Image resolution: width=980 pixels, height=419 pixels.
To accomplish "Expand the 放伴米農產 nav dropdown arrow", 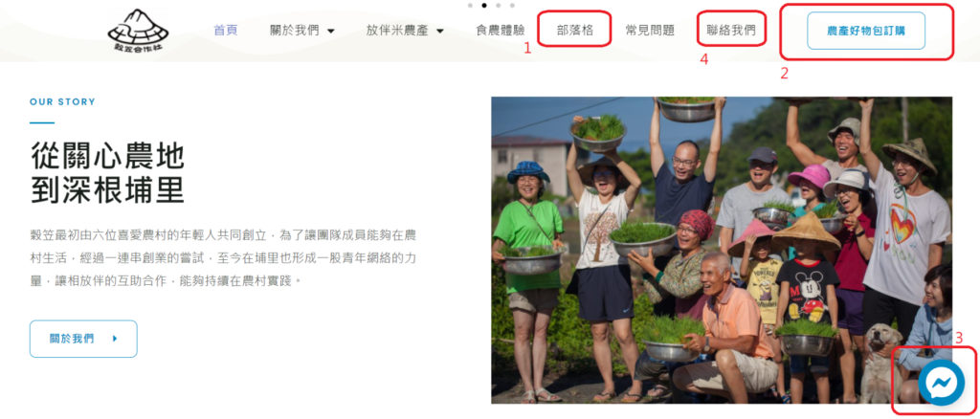I will pos(440,31).
